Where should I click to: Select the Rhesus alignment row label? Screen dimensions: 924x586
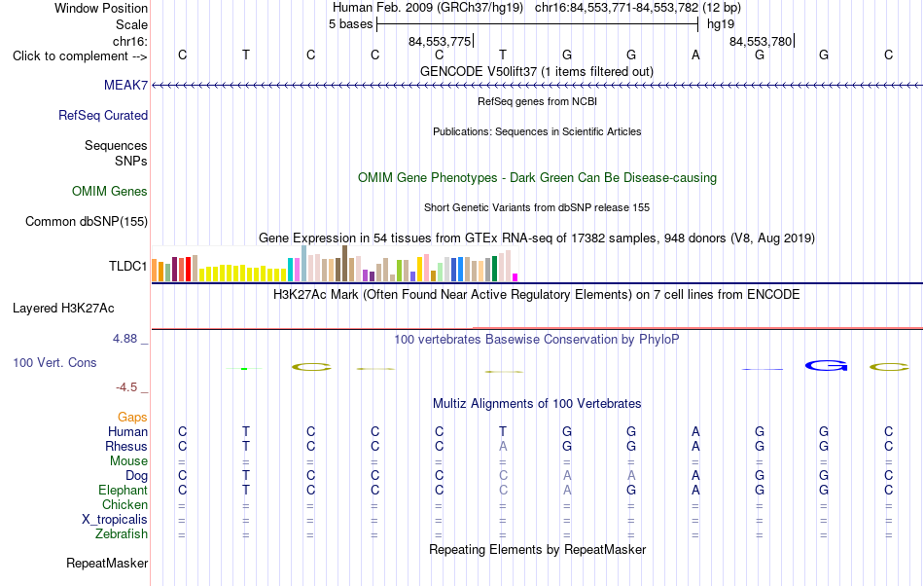pos(126,447)
